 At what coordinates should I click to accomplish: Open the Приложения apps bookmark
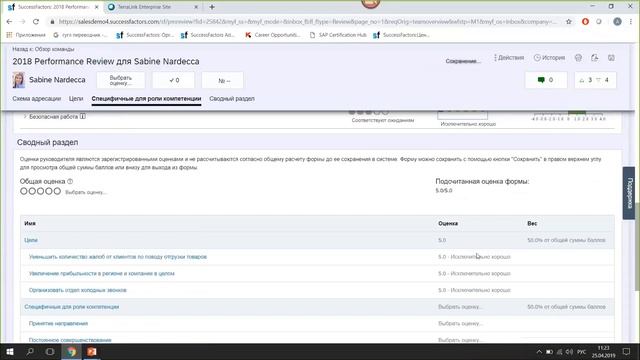coord(26,35)
